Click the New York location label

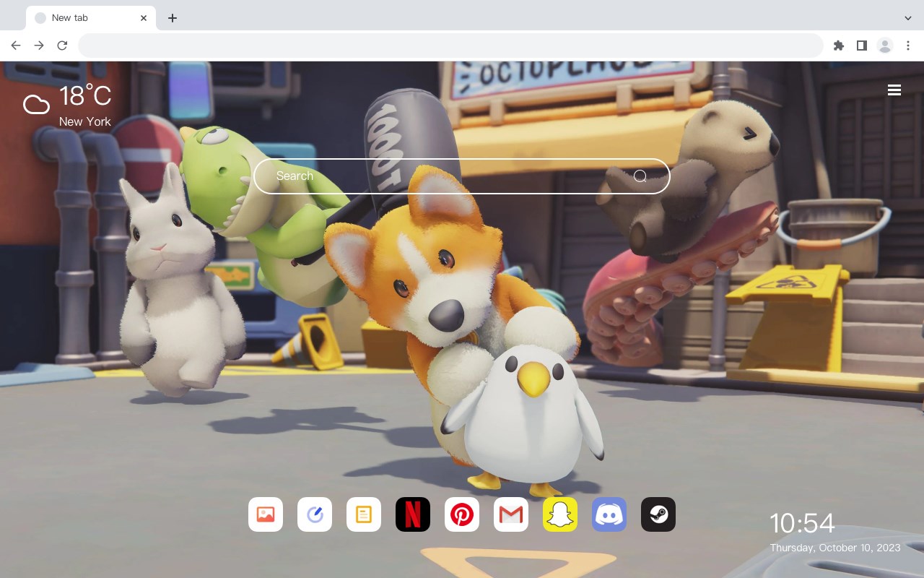tap(85, 121)
